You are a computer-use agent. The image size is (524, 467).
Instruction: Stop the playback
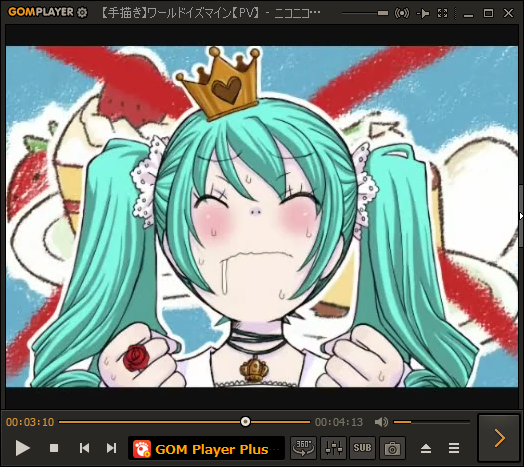tap(54, 448)
